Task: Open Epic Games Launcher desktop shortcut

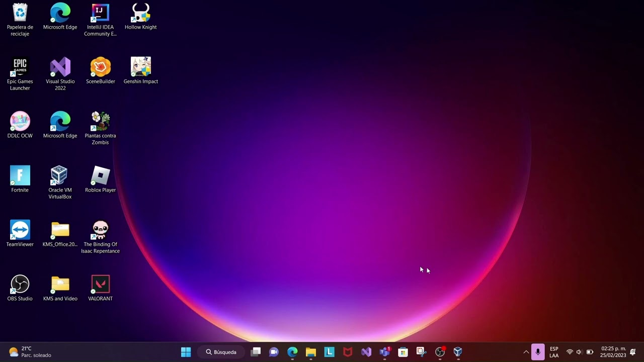Action: (x=20, y=74)
